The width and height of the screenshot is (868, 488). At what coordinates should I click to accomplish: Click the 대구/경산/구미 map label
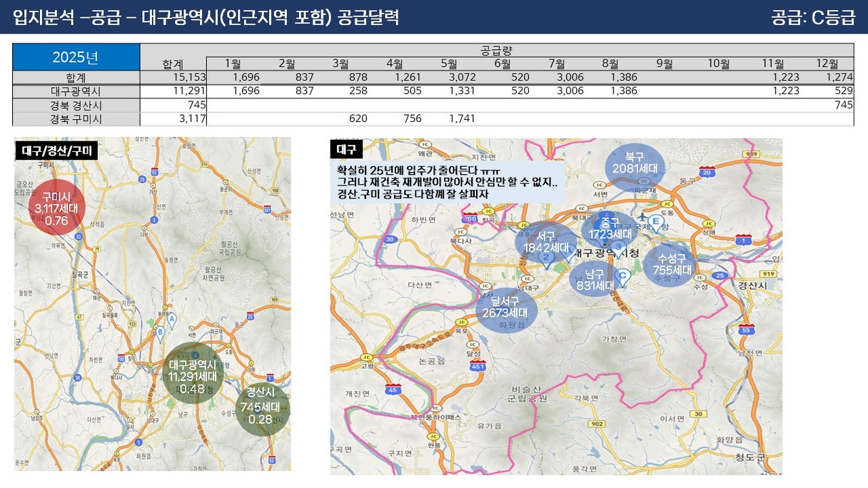coord(57,151)
